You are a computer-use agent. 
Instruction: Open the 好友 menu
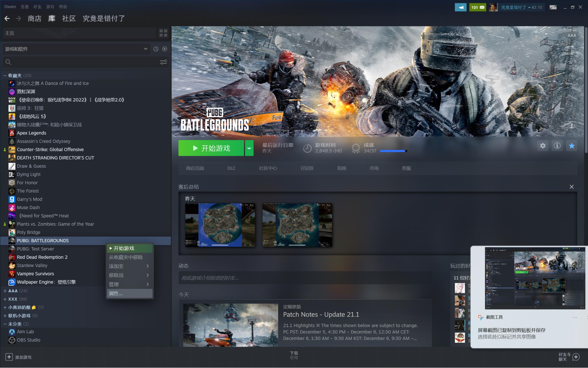tap(38, 7)
